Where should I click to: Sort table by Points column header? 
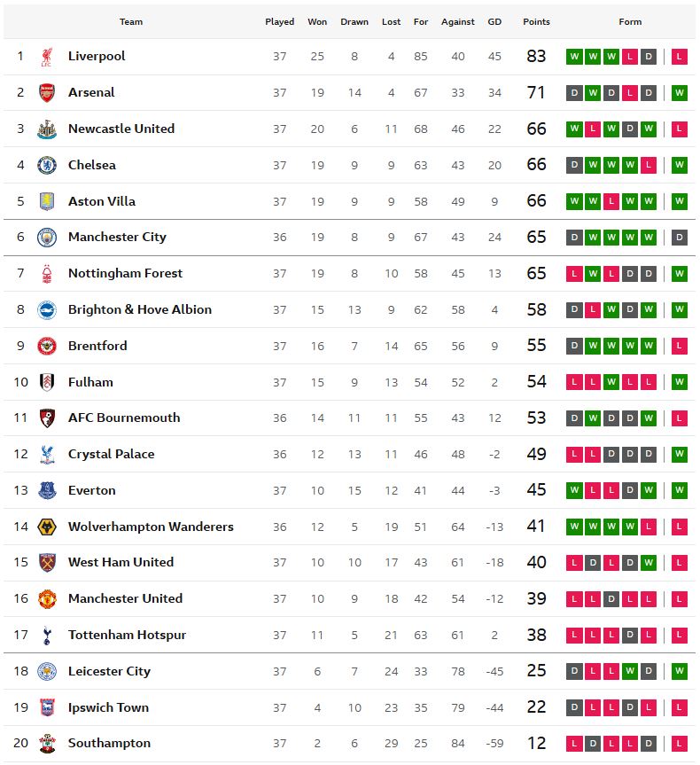(536, 22)
